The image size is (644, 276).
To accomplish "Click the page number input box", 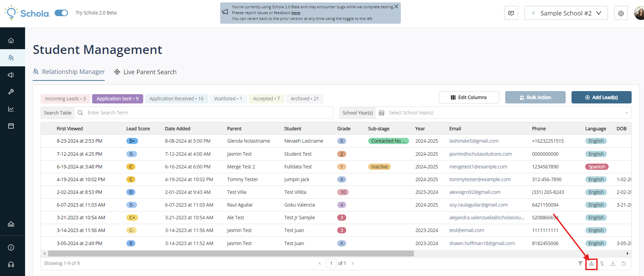I will coord(331,263).
